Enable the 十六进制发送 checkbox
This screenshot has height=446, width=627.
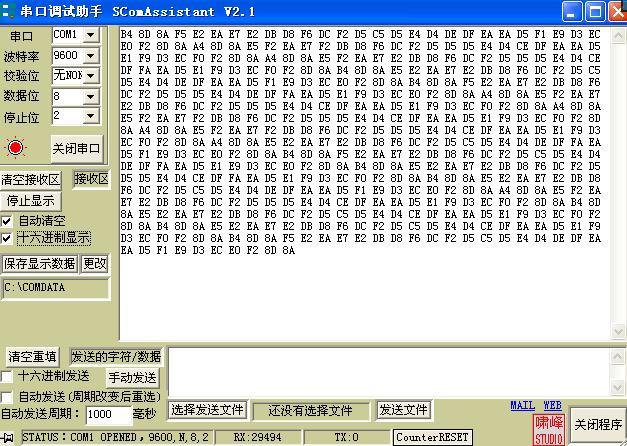[6, 376]
